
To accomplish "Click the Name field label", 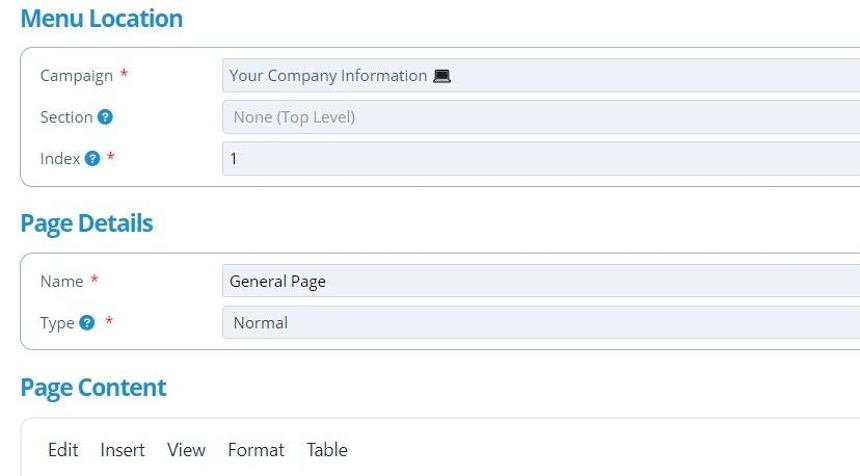I will (61, 281).
